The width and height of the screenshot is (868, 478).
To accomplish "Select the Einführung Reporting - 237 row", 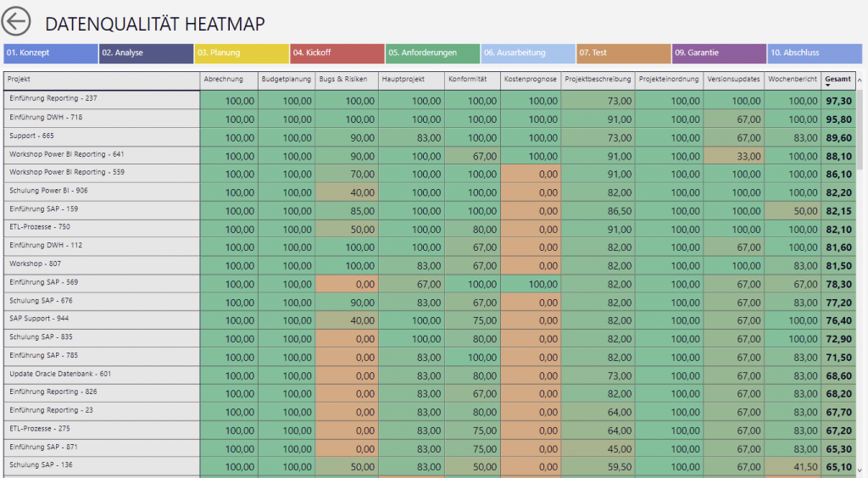I will point(102,99).
